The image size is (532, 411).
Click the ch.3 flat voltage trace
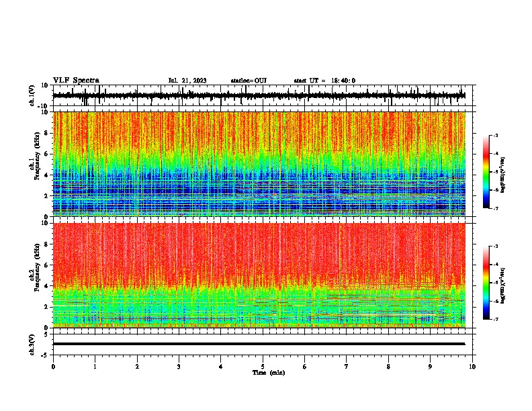click(x=259, y=344)
